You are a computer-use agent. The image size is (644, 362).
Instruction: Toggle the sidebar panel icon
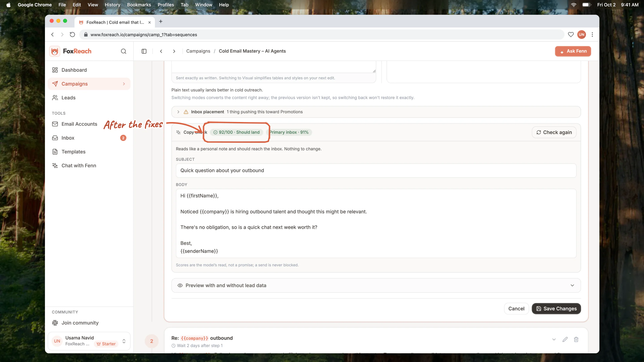pos(144,51)
